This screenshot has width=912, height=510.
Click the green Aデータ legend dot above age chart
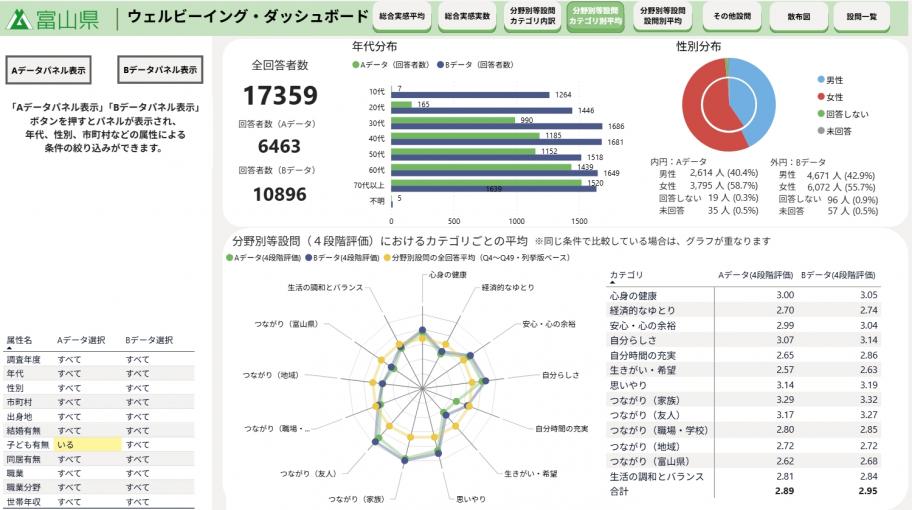point(355,65)
